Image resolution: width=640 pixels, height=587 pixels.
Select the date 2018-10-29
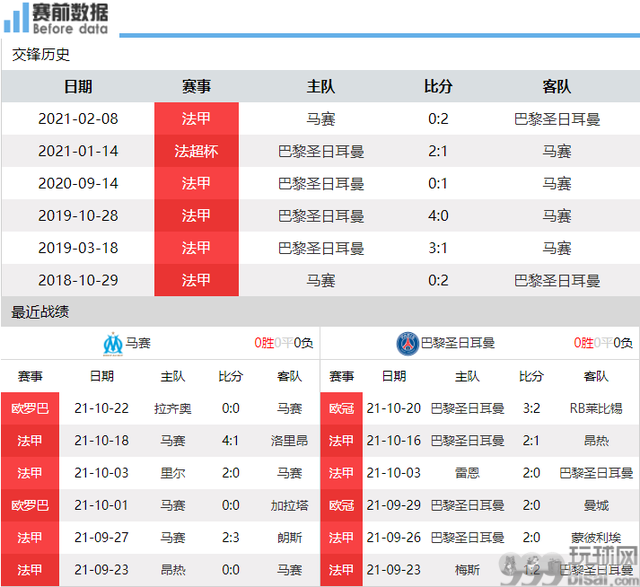pos(78,280)
